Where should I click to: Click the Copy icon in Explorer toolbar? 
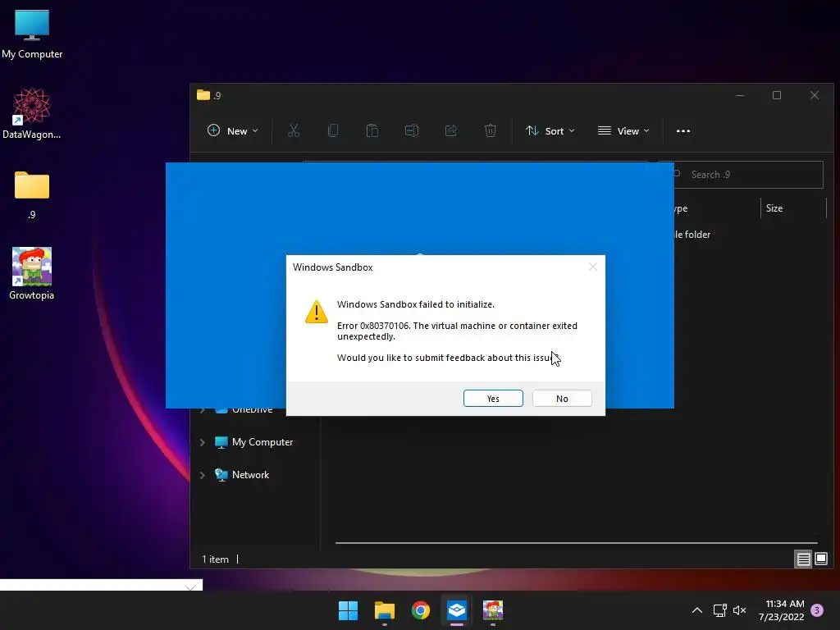click(x=333, y=130)
